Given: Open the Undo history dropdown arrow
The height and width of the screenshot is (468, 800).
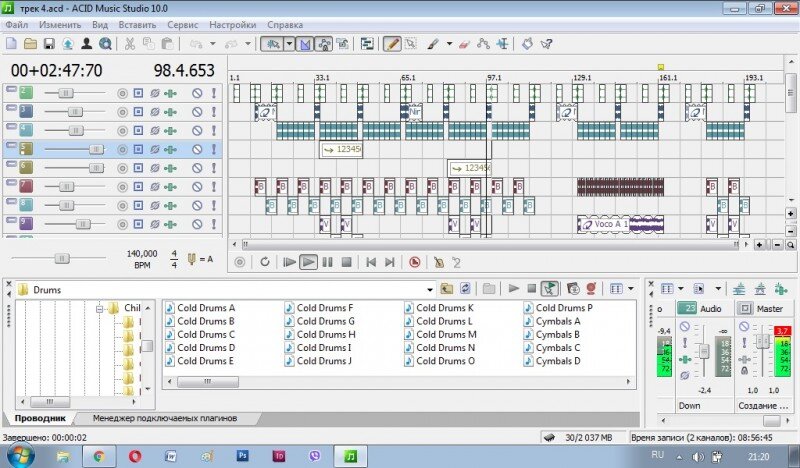Looking at the screenshot, I should pos(213,44).
